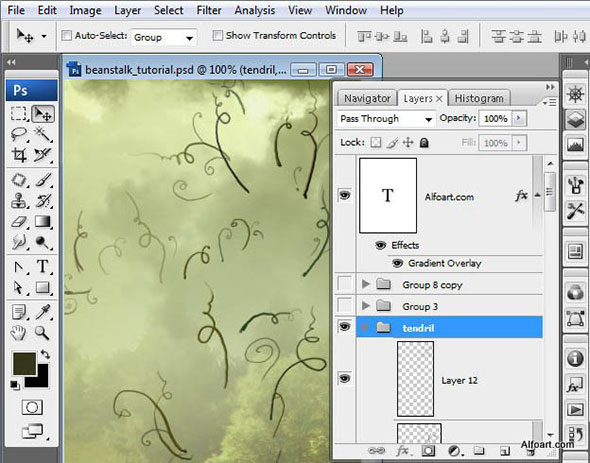
Task: Select the Magic Wand tool
Action: [x=43, y=134]
